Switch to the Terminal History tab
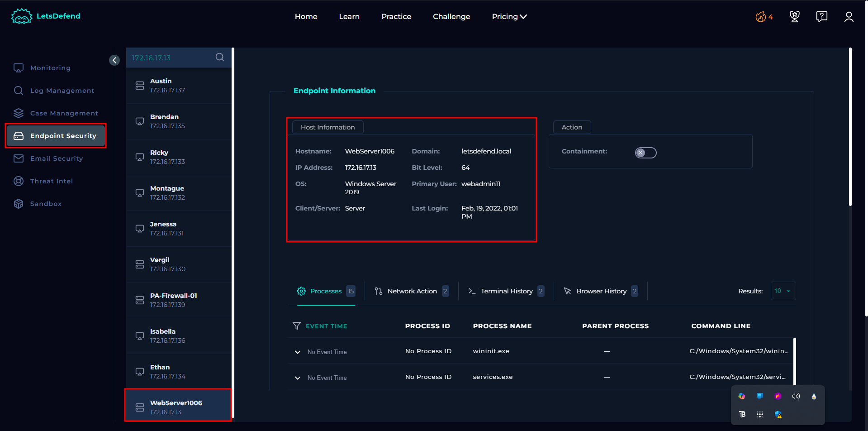868x431 pixels. click(506, 291)
